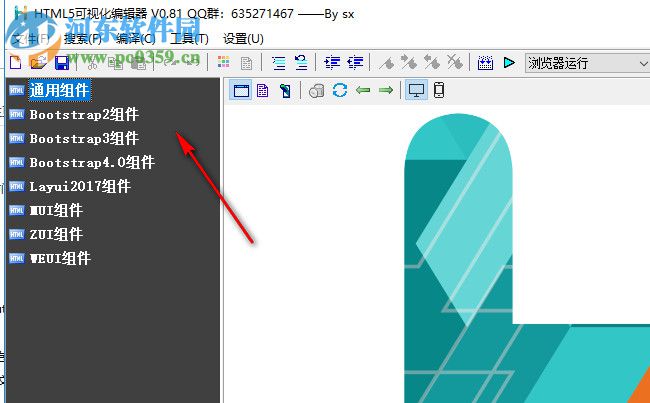Open the 设置(U) menu
The height and width of the screenshot is (403, 650).
(x=243, y=39)
